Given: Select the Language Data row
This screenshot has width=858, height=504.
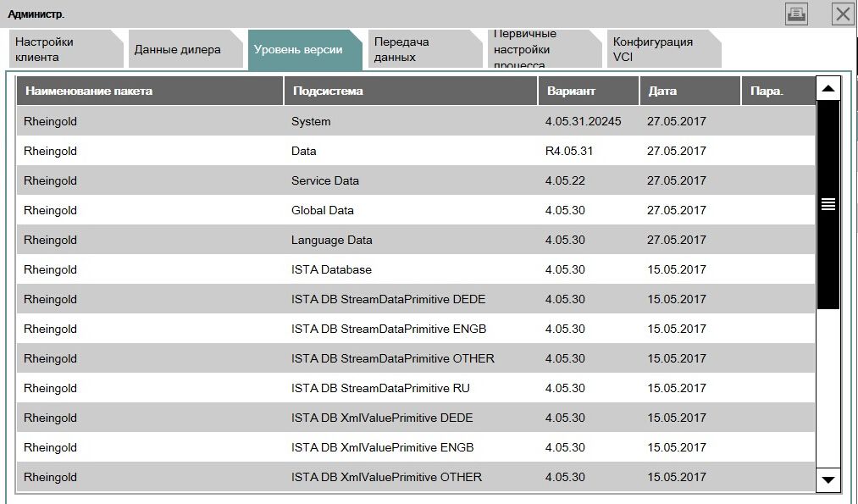Looking at the screenshot, I should [416, 240].
